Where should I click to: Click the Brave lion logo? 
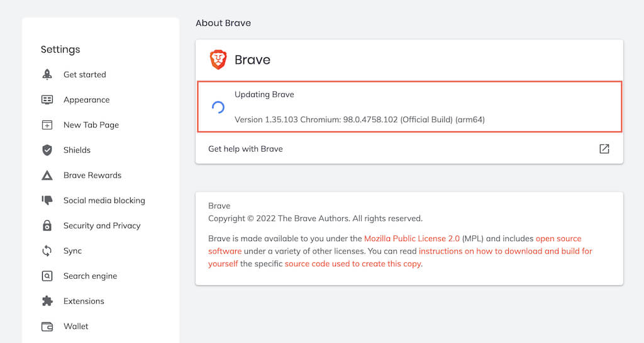[x=218, y=60]
